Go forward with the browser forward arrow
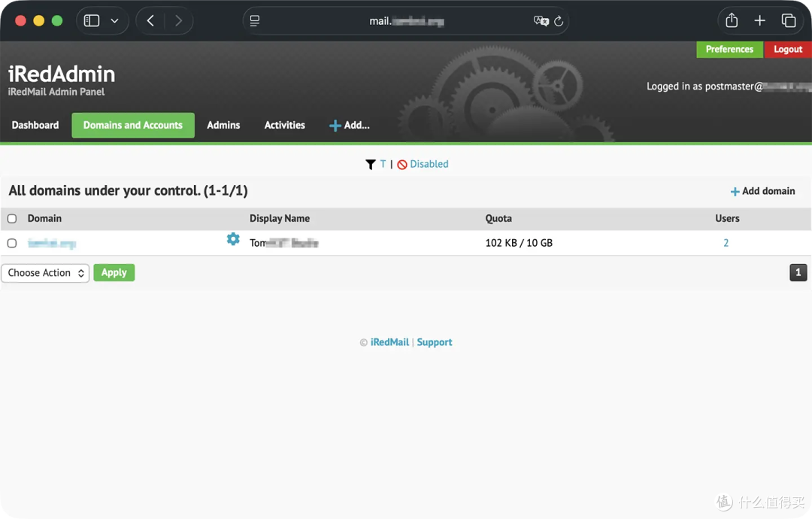 (179, 21)
